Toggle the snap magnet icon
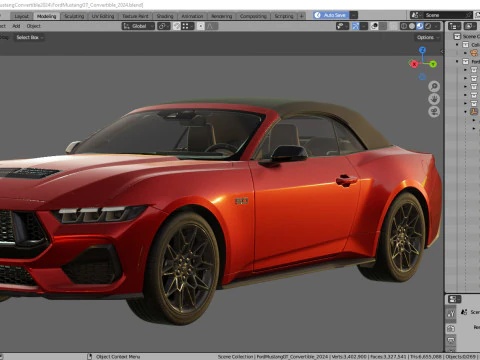480x360 pixels. click(177, 26)
